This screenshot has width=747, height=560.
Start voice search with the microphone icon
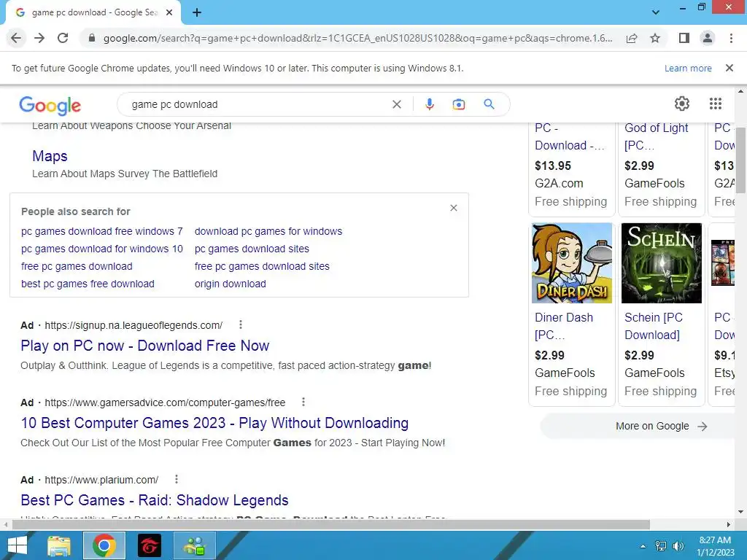click(429, 104)
